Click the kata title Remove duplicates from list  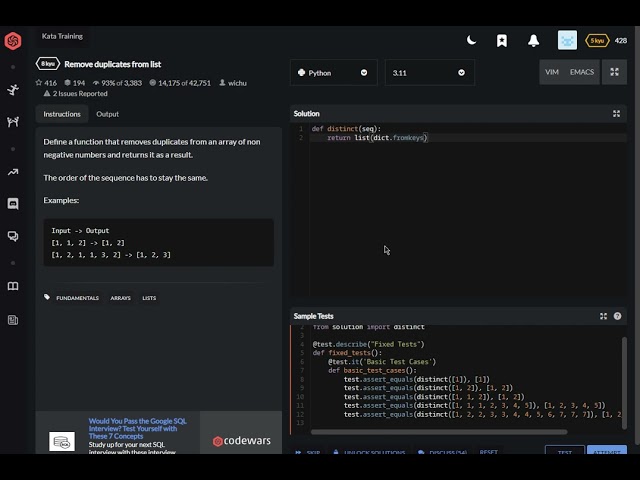click(113, 64)
